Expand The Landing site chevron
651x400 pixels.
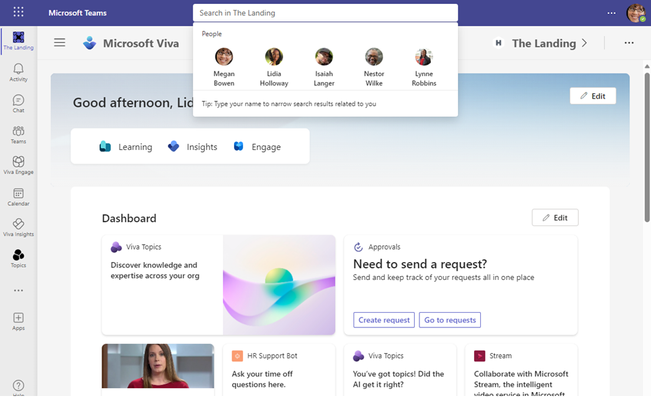point(584,43)
